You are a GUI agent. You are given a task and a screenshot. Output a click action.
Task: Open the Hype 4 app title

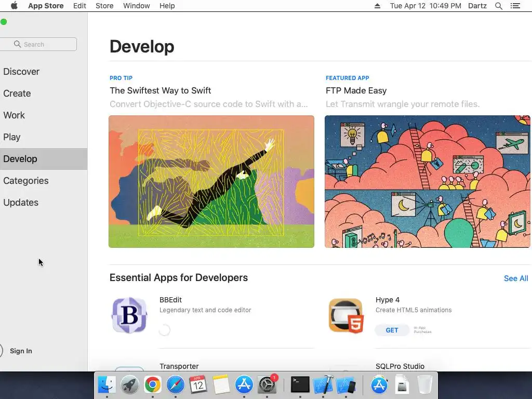[x=387, y=300]
